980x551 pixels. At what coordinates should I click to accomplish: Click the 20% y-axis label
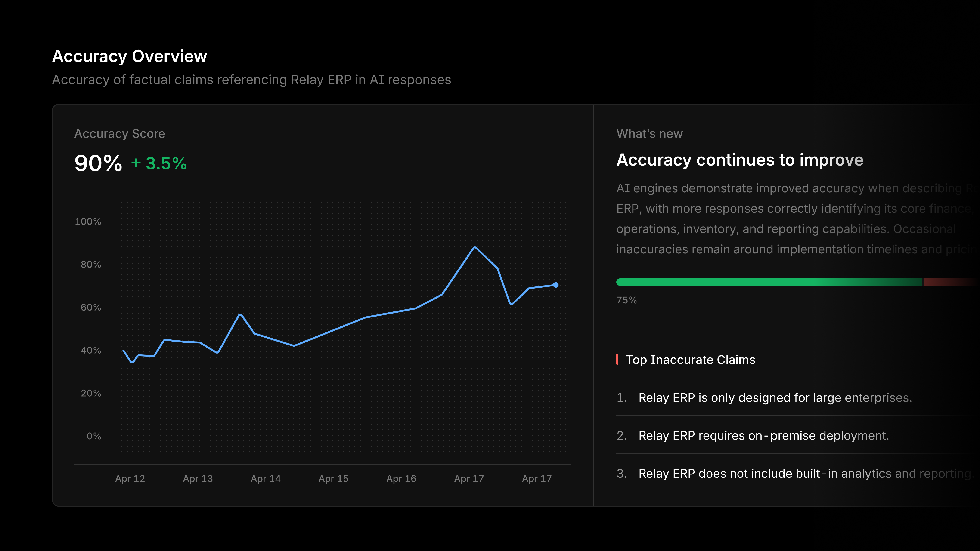pyautogui.click(x=91, y=393)
